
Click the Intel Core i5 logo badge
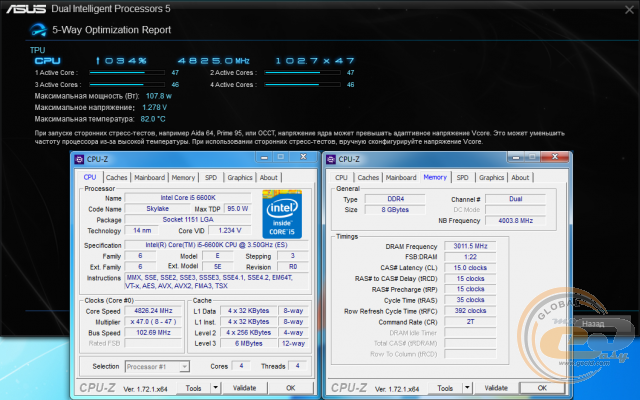[x=282, y=214]
